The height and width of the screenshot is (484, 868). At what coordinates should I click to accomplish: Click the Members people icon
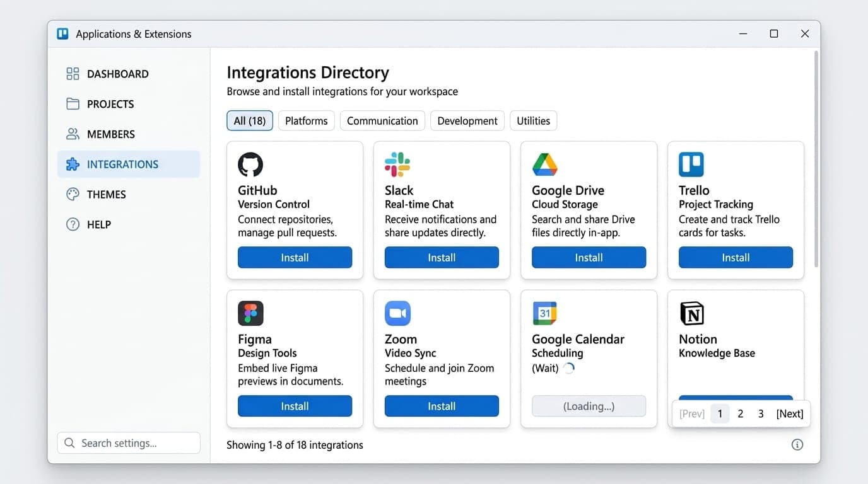click(73, 134)
